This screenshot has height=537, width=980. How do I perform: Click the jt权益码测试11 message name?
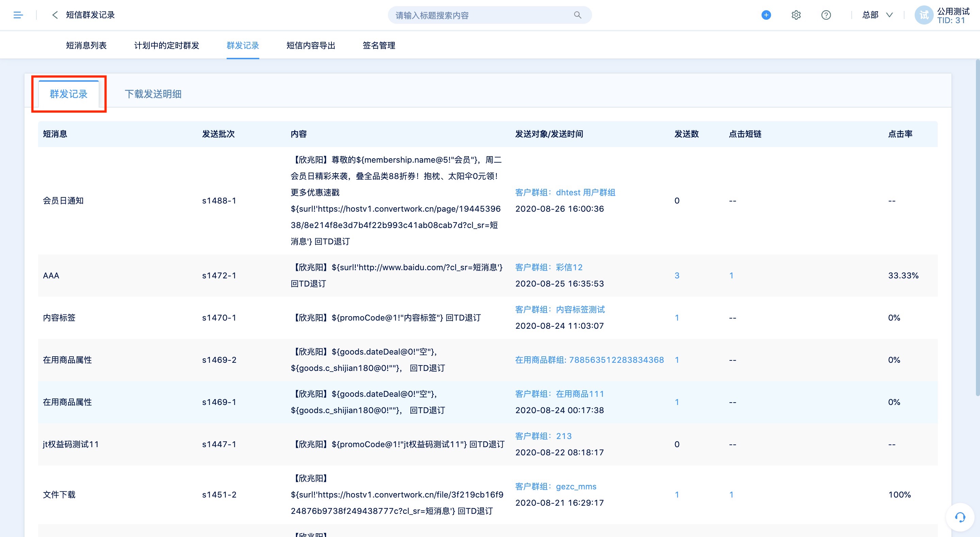(x=71, y=444)
